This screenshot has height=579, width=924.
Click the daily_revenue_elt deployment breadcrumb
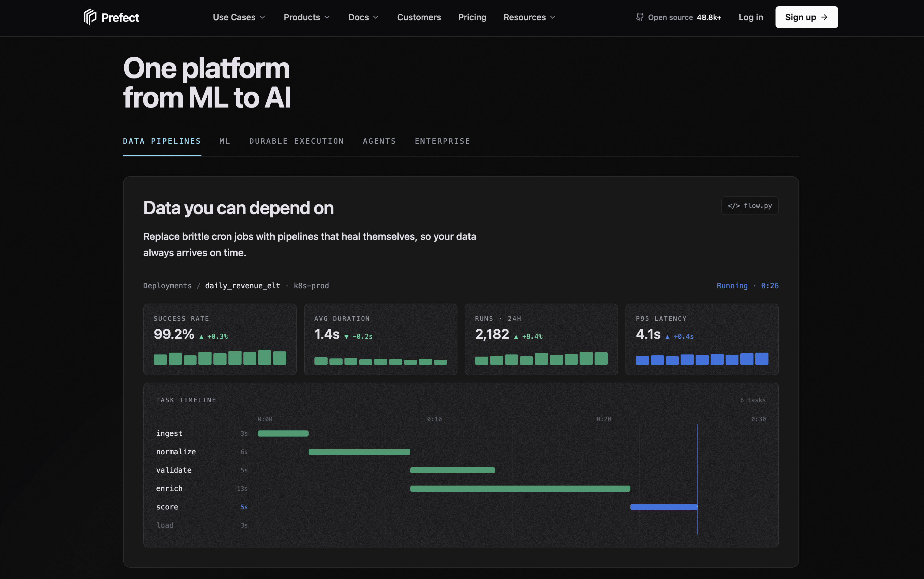coord(242,286)
